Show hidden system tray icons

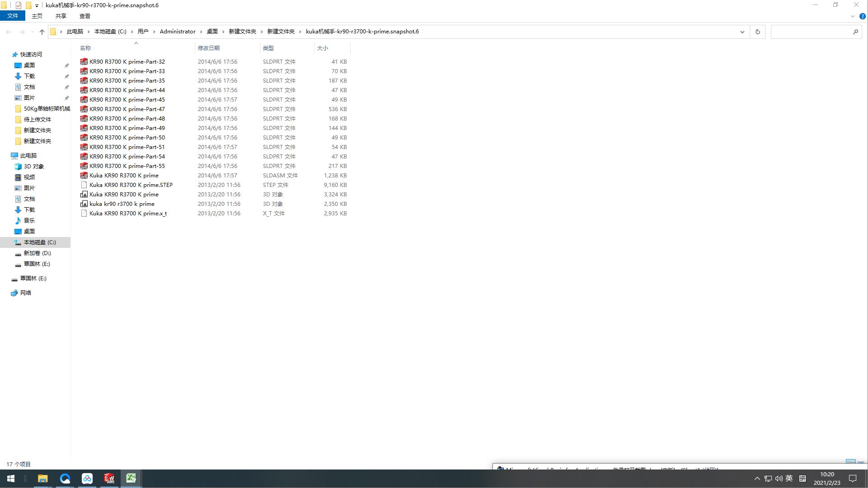[757, 479]
